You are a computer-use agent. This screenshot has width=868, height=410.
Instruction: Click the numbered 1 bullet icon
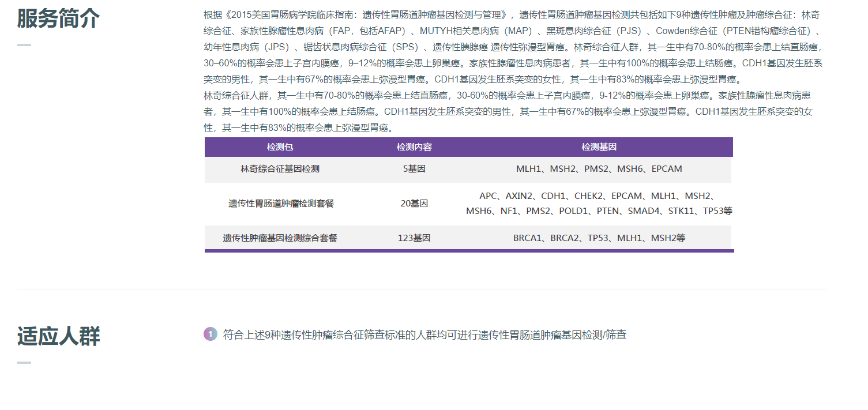coord(210,334)
